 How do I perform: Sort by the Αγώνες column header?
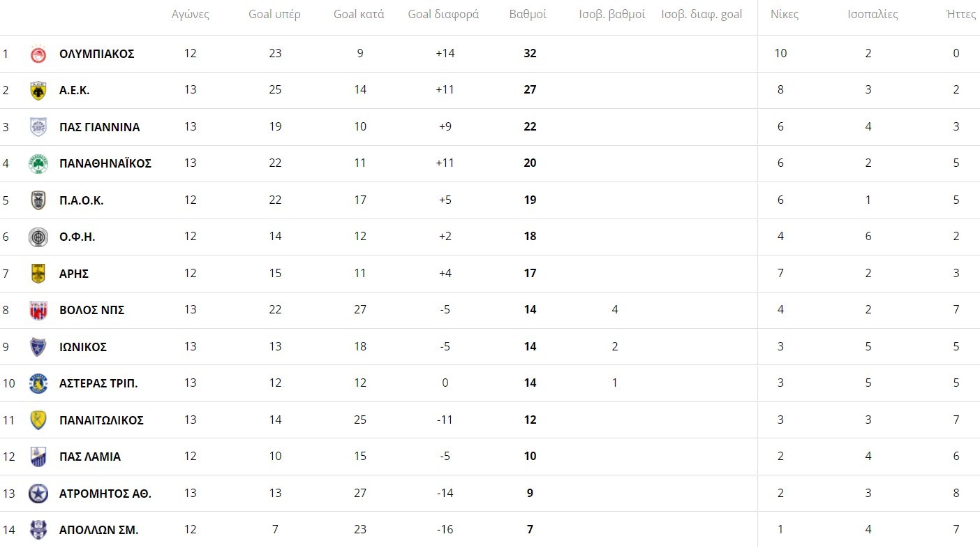[x=190, y=14]
